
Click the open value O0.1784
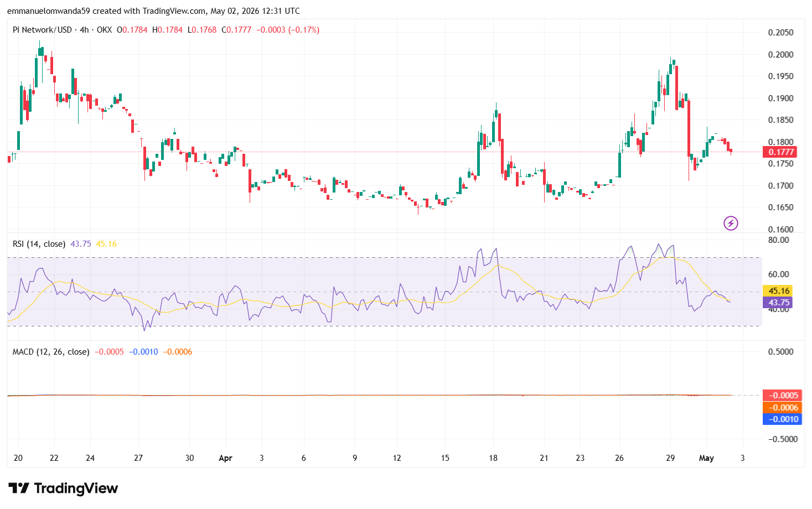pyautogui.click(x=132, y=30)
